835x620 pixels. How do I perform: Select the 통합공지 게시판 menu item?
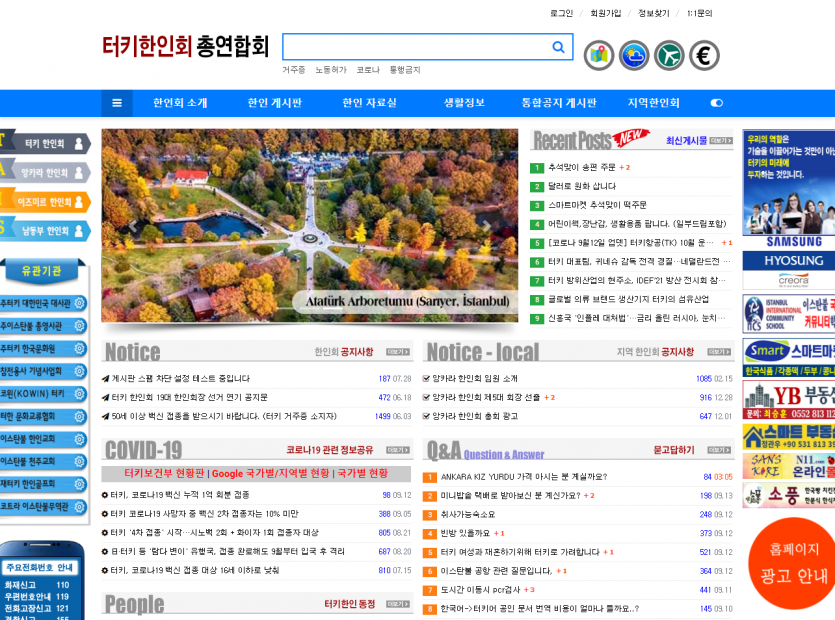point(562,102)
